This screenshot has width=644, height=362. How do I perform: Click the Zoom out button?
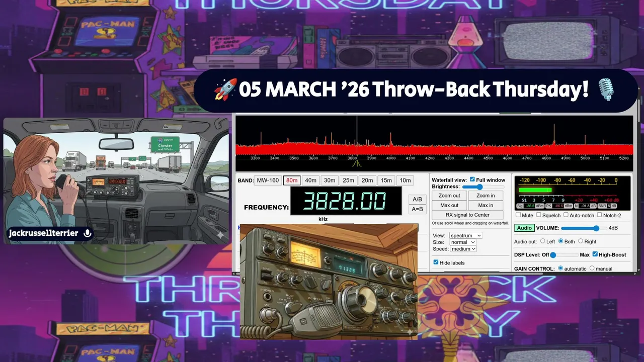(x=449, y=196)
